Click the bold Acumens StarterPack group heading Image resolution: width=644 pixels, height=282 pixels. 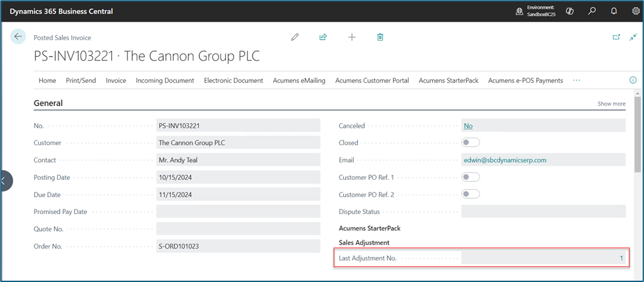pos(370,228)
